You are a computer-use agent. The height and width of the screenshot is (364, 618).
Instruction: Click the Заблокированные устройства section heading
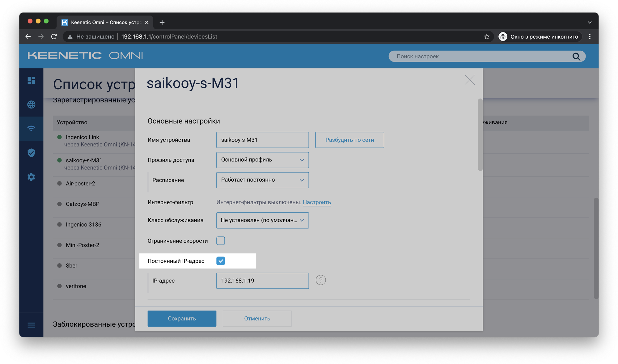[94, 324]
